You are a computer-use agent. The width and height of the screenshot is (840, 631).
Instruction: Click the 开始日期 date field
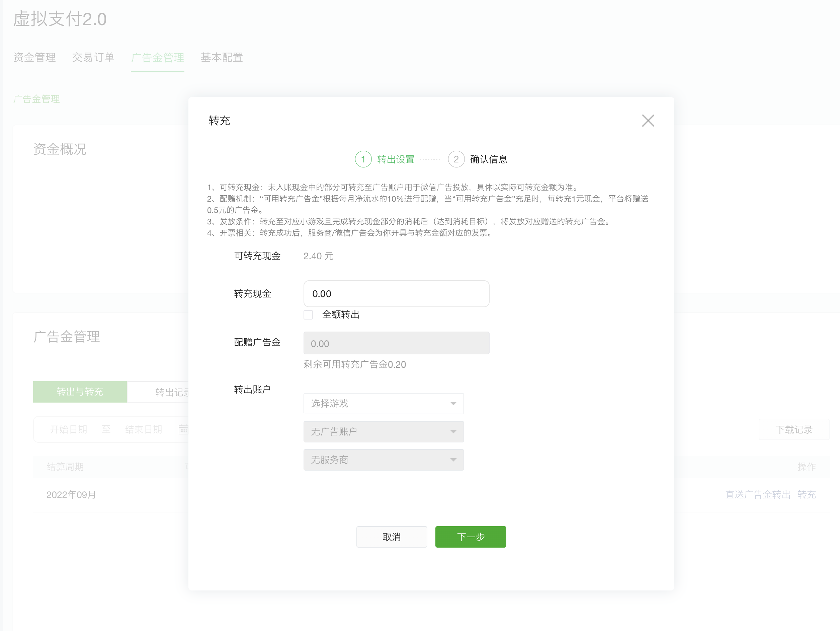(x=69, y=429)
